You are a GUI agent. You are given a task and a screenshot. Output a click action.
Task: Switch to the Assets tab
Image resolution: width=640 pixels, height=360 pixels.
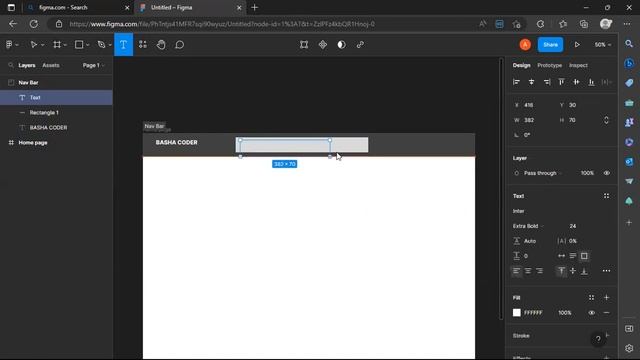point(51,65)
